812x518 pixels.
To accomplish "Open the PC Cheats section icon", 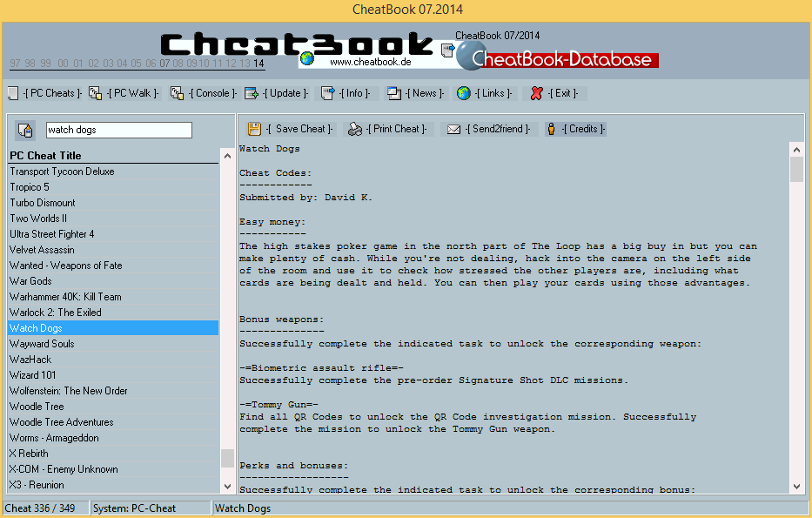I will 13,93.
